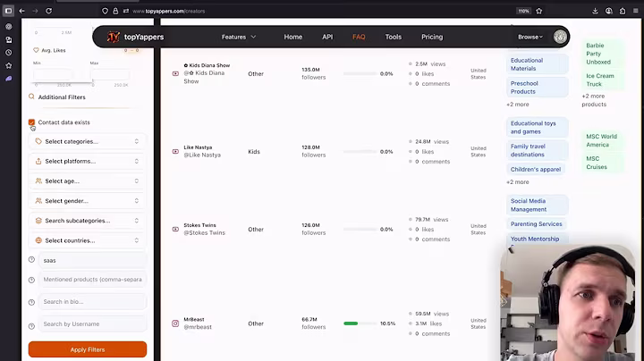Click the YouTube icon beside Kids Diana Show
The image size is (644, 361).
point(175,73)
